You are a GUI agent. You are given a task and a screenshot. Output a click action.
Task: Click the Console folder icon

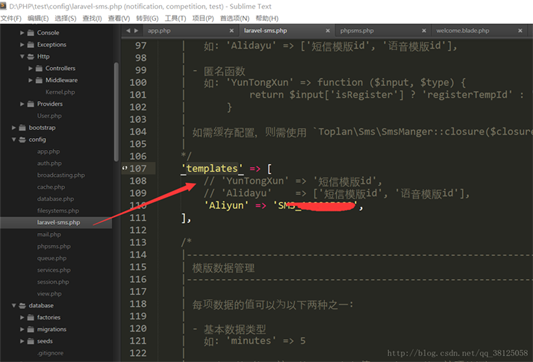tap(31, 33)
